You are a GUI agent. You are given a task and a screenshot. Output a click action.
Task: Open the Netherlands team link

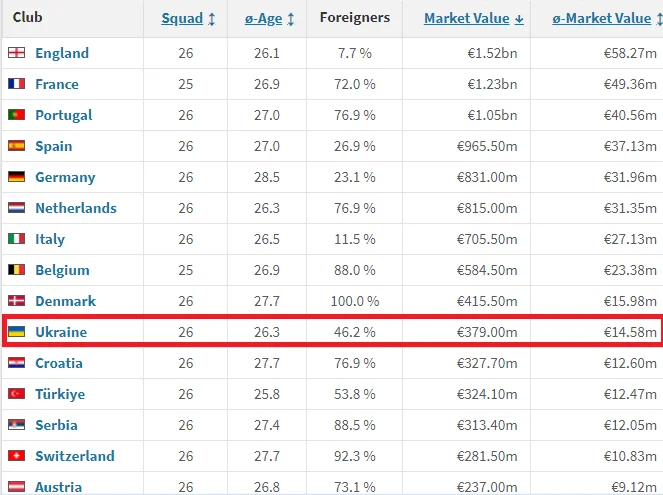76,208
